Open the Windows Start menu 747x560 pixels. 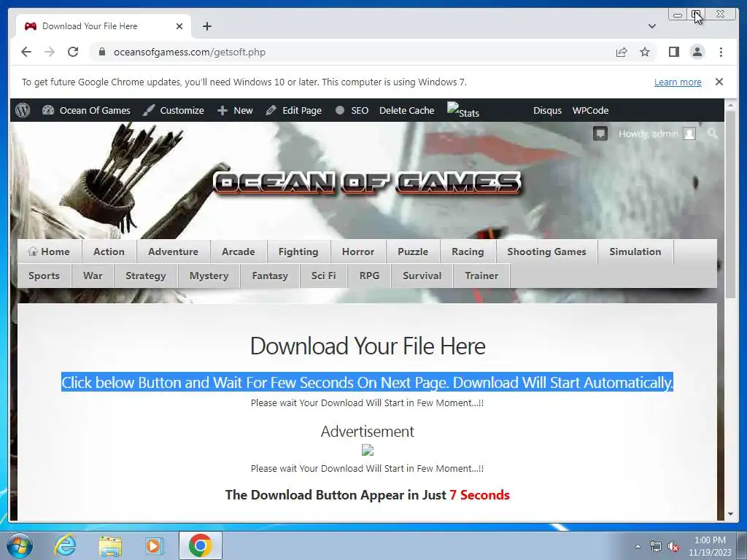[x=20, y=545]
